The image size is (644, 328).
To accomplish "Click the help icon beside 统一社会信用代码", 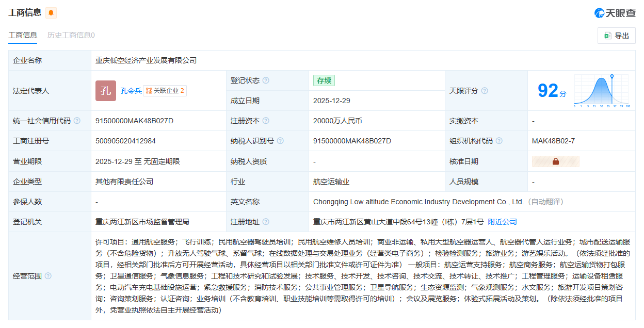I will (76, 121).
